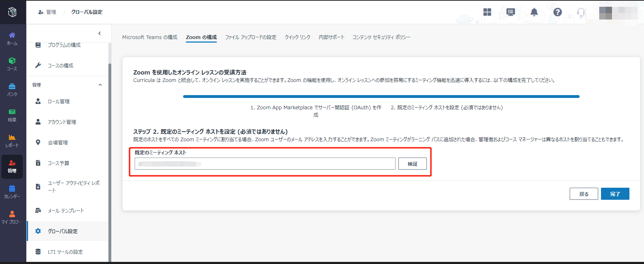Open the presentation board icon in header
This screenshot has height=264, width=644.
coord(511,12)
